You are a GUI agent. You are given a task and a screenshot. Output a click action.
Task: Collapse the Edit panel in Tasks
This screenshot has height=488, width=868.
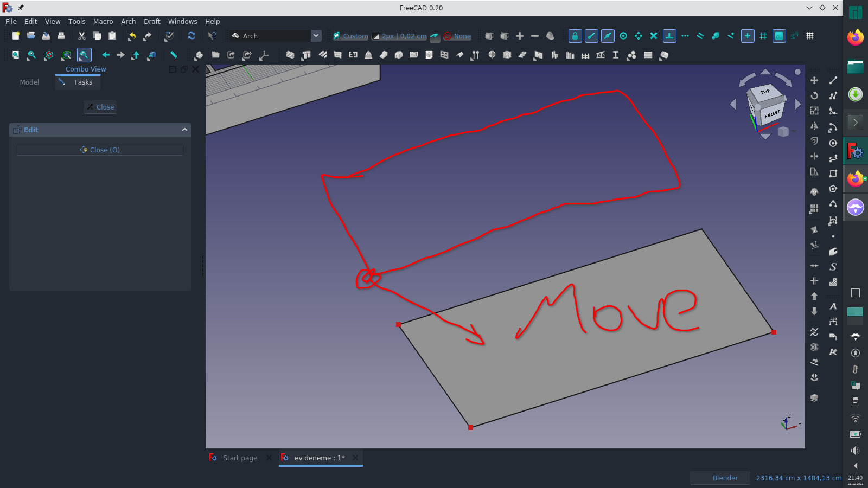(x=184, y=130)
